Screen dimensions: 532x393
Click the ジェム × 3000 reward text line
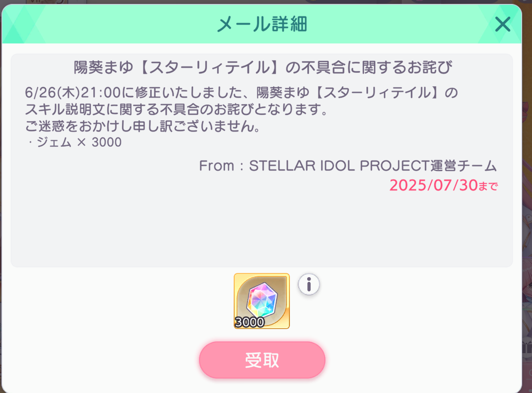pyautogui.click(x=74, y=142)
